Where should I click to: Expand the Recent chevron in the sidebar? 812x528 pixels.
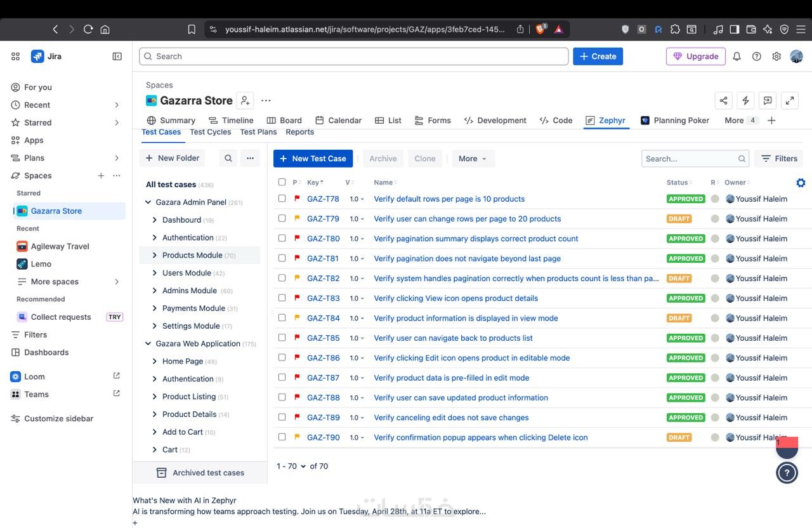(x=117, y=105)
